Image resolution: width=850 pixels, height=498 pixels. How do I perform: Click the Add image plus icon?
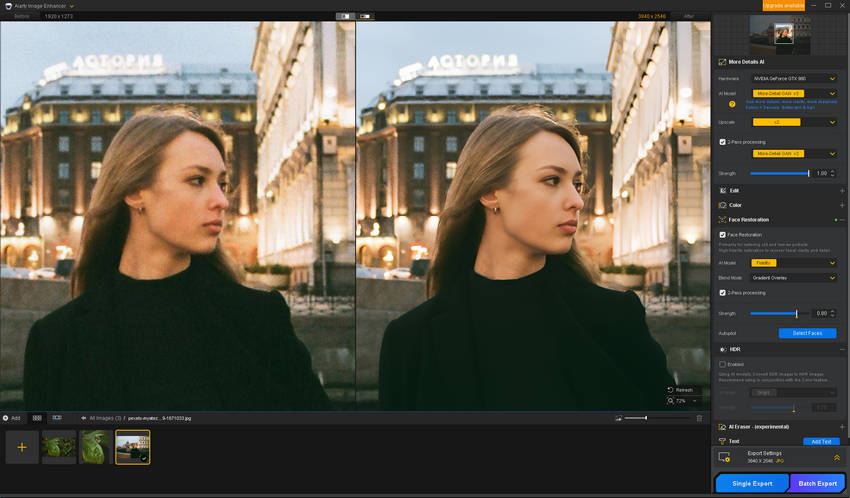click(22, 447)
